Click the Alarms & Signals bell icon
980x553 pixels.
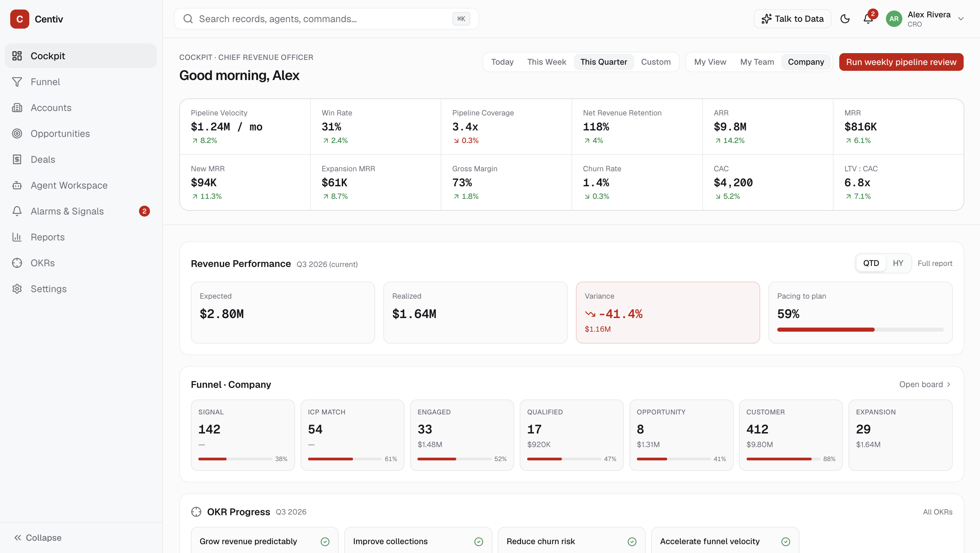coord(17,211)
